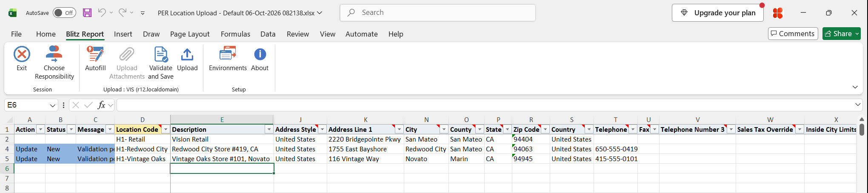This screenshot has height=193, width=868.
Task: Open Description column filter
Action: point(269,129)
